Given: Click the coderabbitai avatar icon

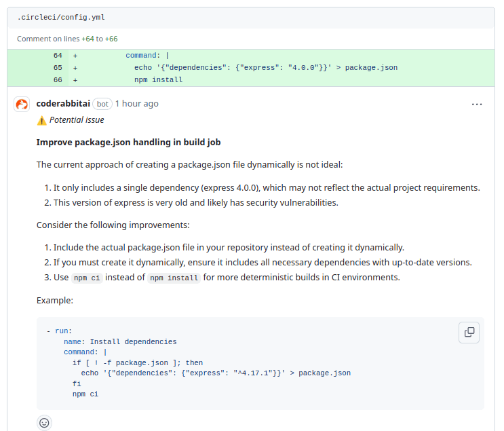Looking at the screenshot, I should click(x=22, y=104).
